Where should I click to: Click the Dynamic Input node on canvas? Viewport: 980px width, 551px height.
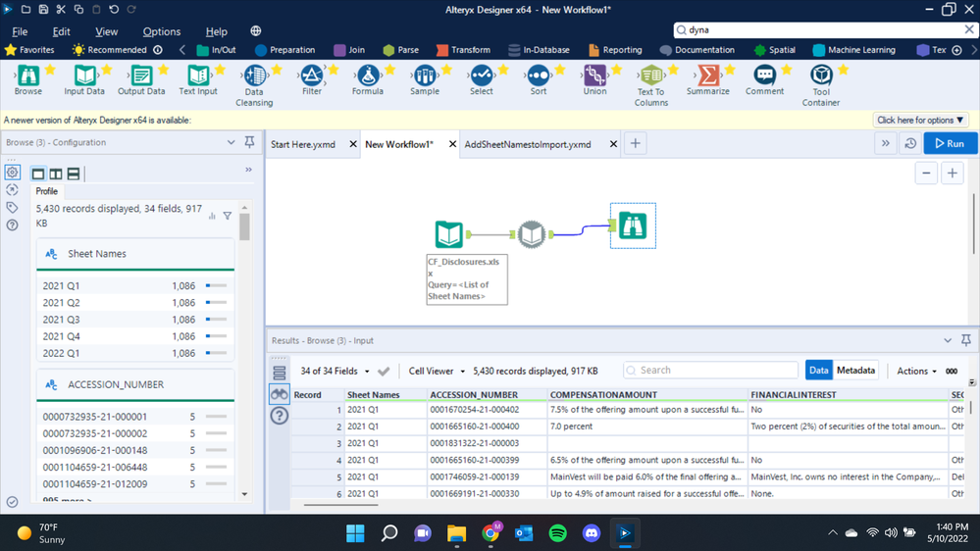(x=532, y=234)
